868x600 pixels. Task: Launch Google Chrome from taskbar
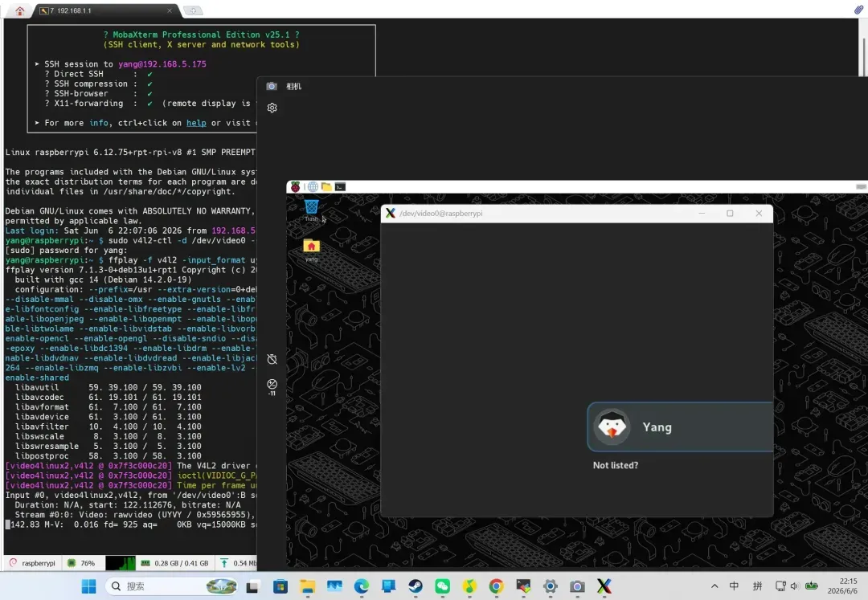click(497, 586)
